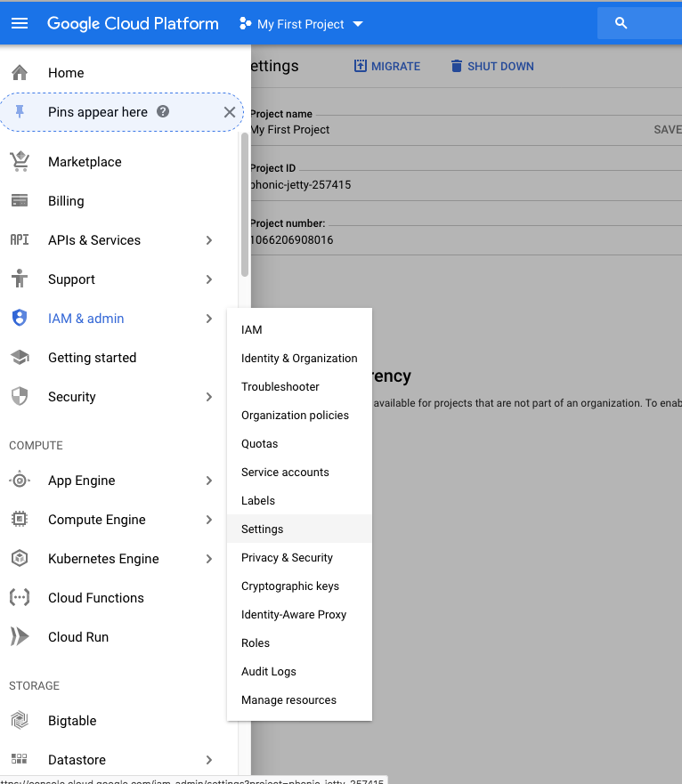Expand the Datastore submenu arrow
The width and height of the screenshot is (682, 784).
[209, 759]
